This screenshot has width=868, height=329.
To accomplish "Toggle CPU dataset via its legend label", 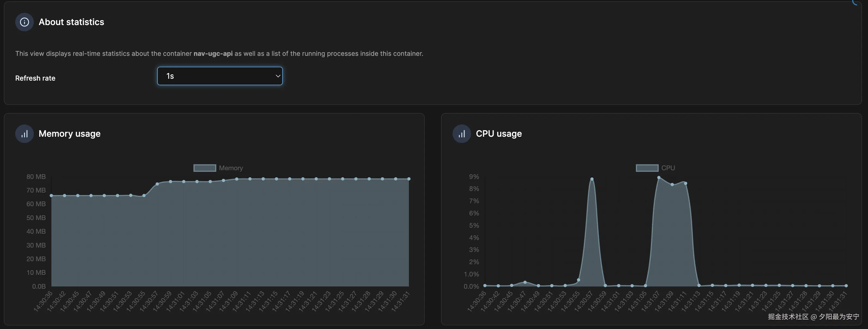I will (668, 168).
